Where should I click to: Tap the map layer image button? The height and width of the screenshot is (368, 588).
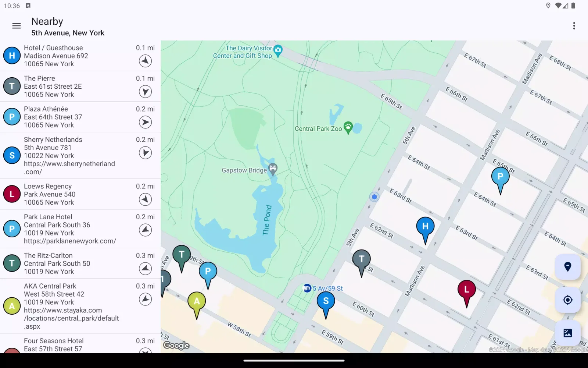(x=567, y=333)
